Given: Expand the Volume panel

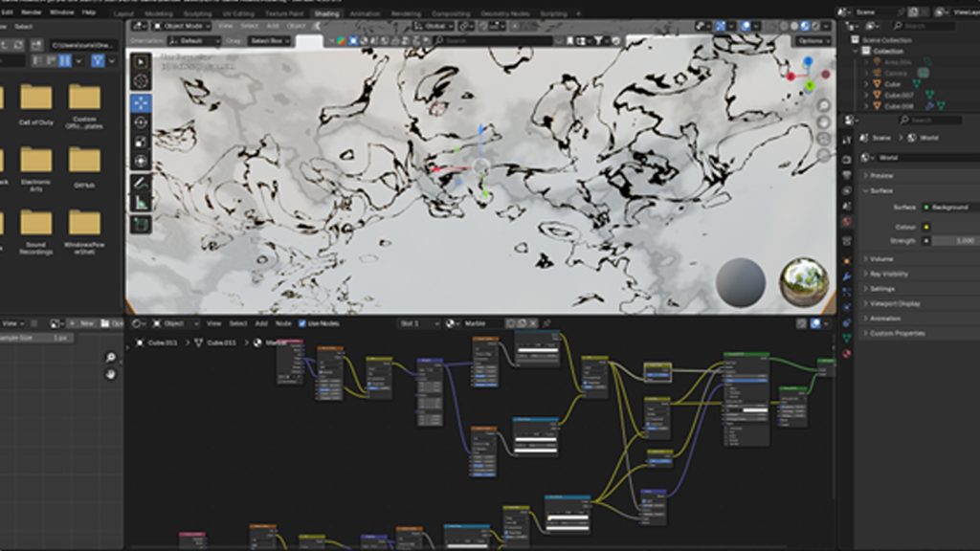Looking at the screenshot, I should (x=880, y=259).
